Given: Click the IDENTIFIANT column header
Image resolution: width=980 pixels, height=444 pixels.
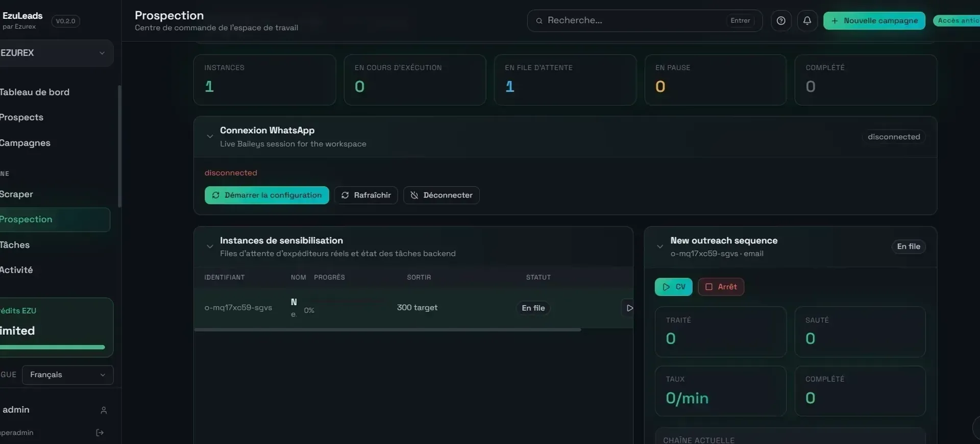Looking at the screenshot, I should [x=225, y=278].
